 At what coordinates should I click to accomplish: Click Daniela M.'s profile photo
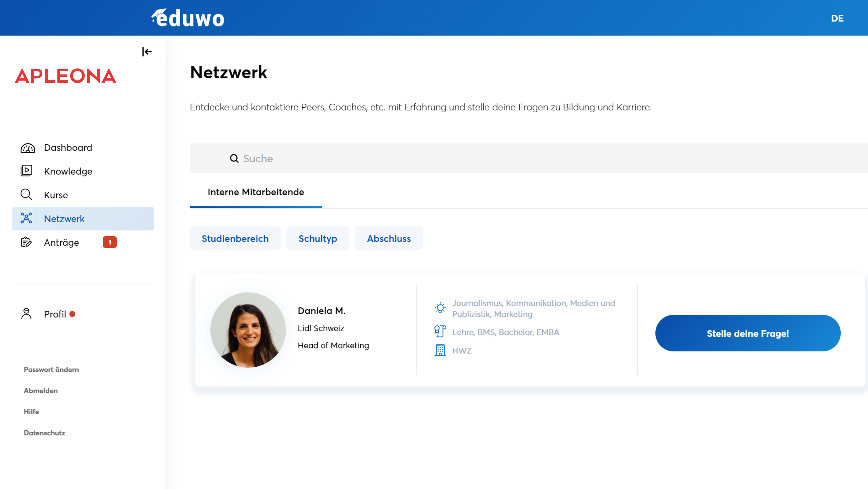point(248,330)
